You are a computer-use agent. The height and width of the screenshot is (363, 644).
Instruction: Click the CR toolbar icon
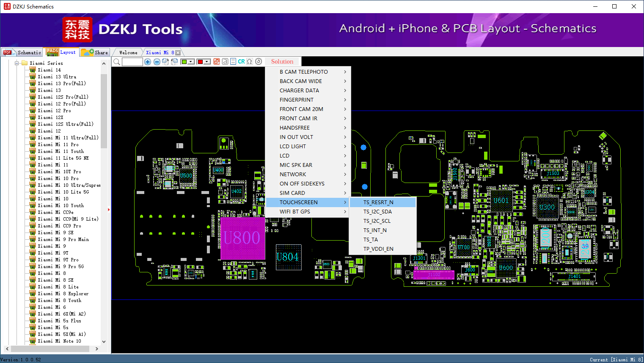click(241, 61)
